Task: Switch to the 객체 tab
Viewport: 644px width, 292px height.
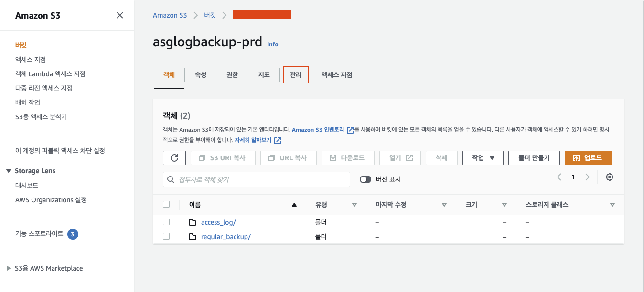Action: [x=169, y=75]
